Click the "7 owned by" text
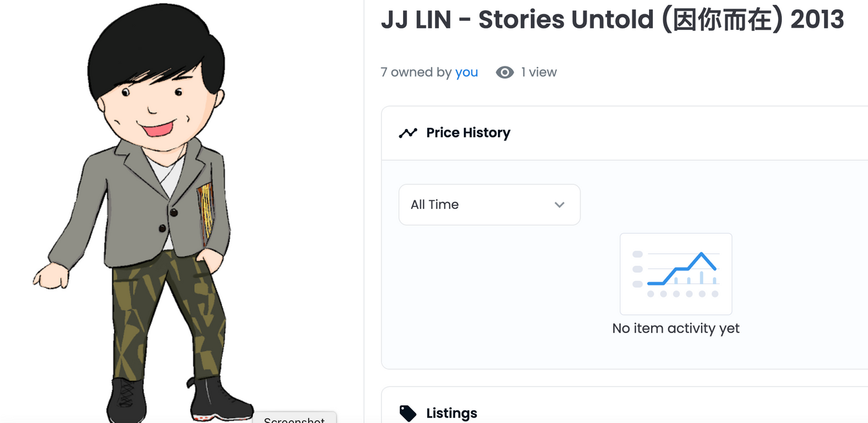Image resolution: width=868 pixels, height=423 pixels. 415,73
